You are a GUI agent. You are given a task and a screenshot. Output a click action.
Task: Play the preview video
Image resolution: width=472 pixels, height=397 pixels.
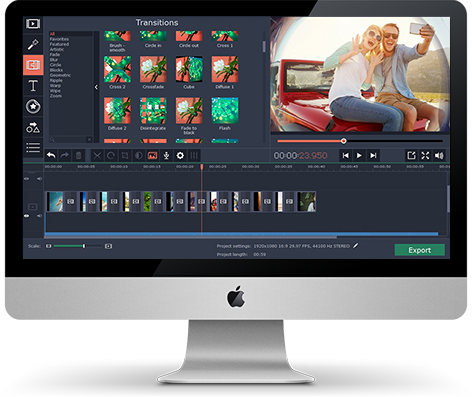[359, 155]
